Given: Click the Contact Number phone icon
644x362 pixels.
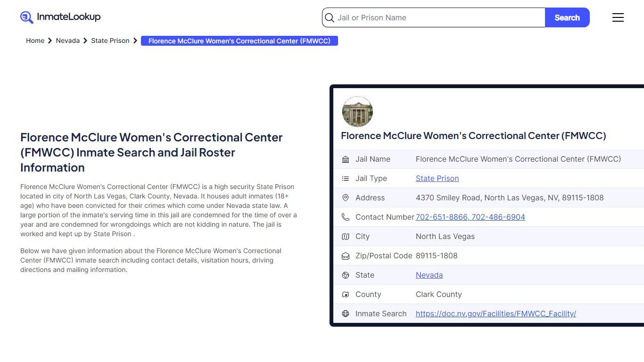Looking at the screenshot, I should [x=346, y=217].
